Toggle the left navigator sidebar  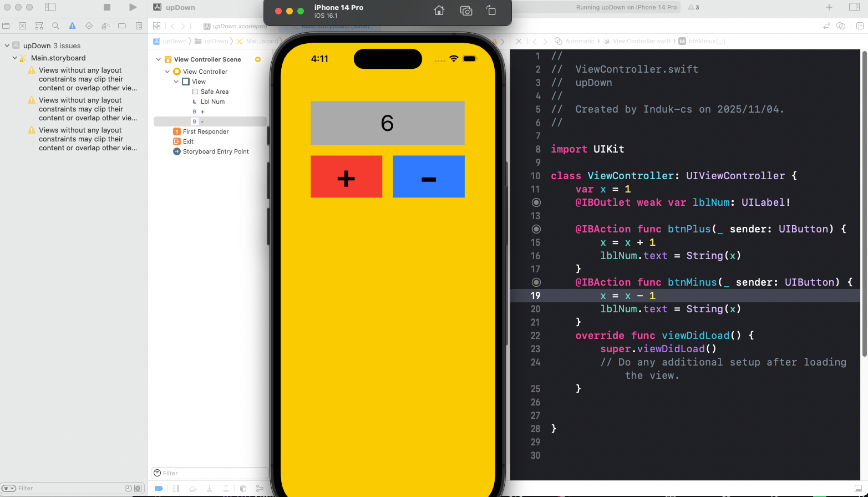(x=50, y=7)
